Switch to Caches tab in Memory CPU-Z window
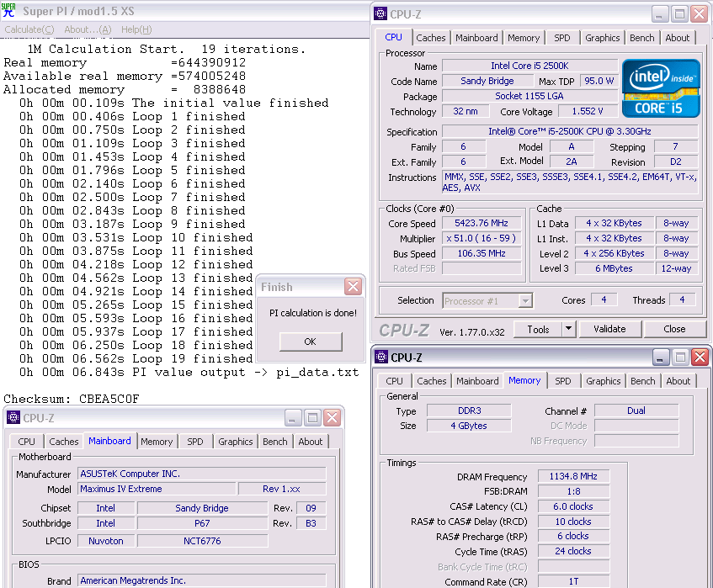The height and width of the screenshot is (588, 713). click(x=432, y=381)
